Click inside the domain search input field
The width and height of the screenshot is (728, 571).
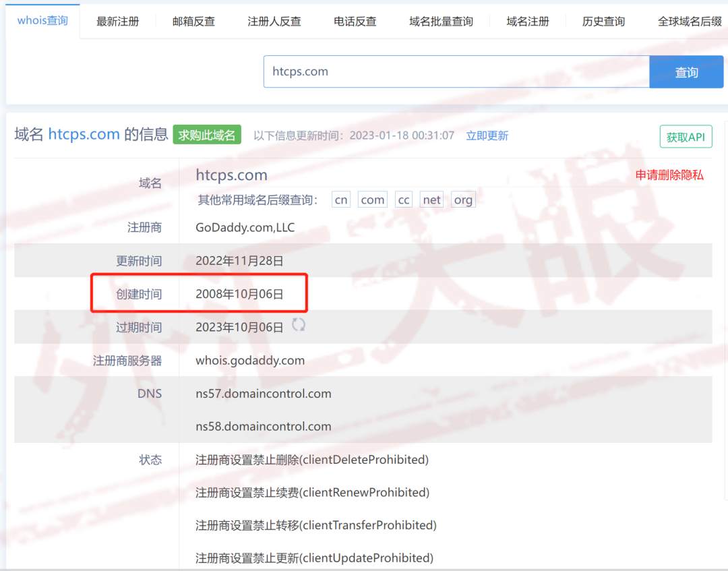click(x=452, y=71)
